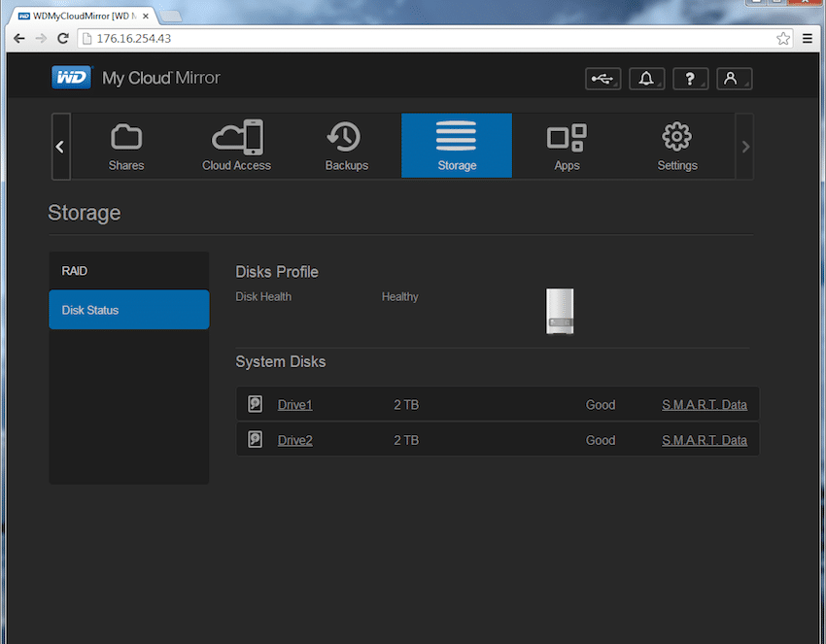The width and height of the screenshot is (826, 644).
Task: Close the WDMyCloudMirror browser tab
Action: click(x=146, y=17)
